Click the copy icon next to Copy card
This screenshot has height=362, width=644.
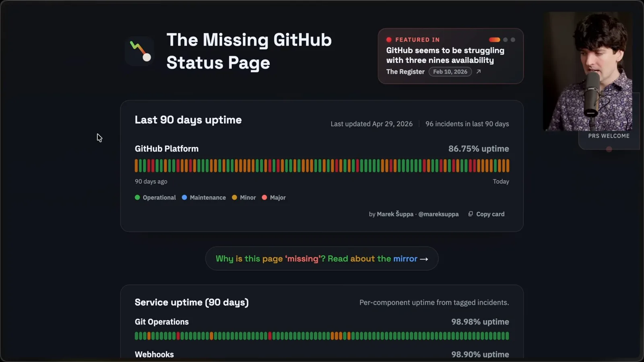coord(471,214)
